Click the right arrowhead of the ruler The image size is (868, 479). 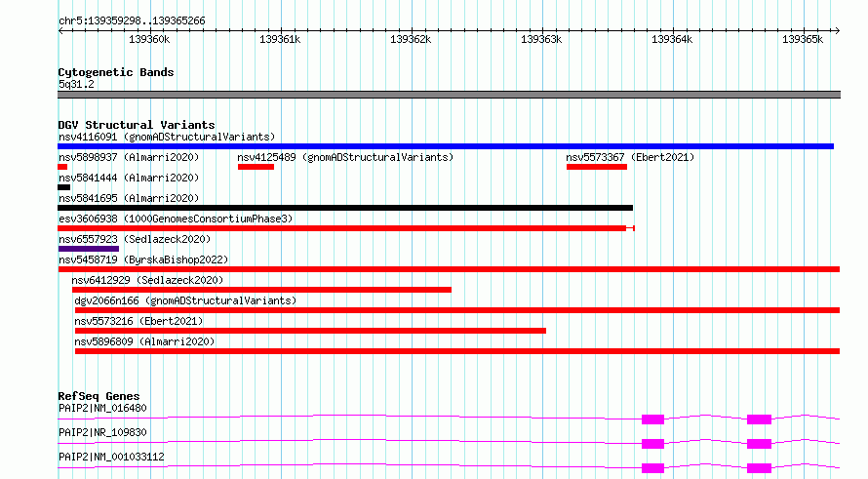pos(838,30)
